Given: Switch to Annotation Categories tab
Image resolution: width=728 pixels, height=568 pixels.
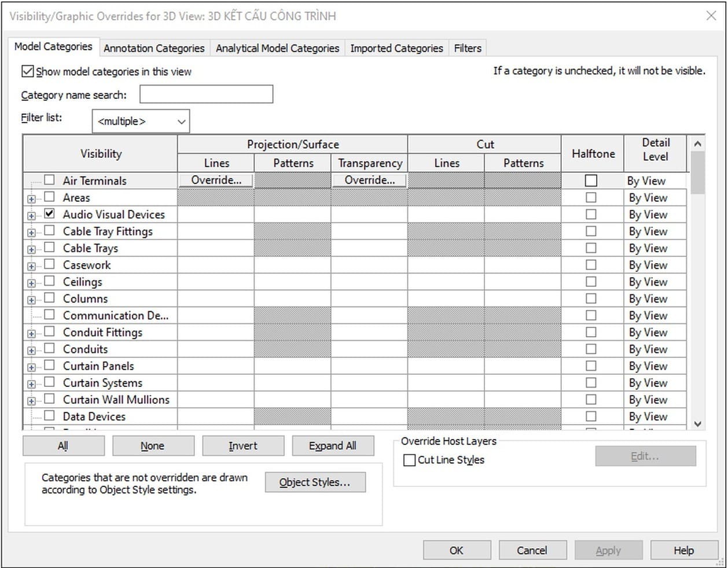Looking at the screenshot, I should [x=154, y=48].
